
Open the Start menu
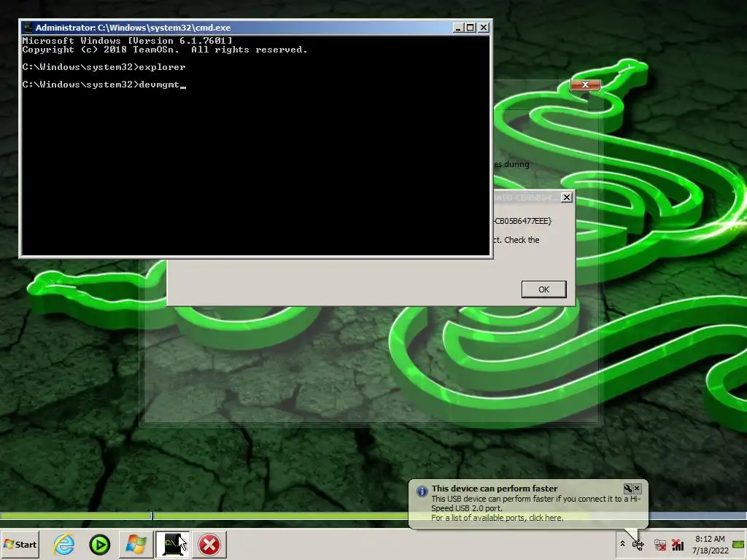point(20,544)
